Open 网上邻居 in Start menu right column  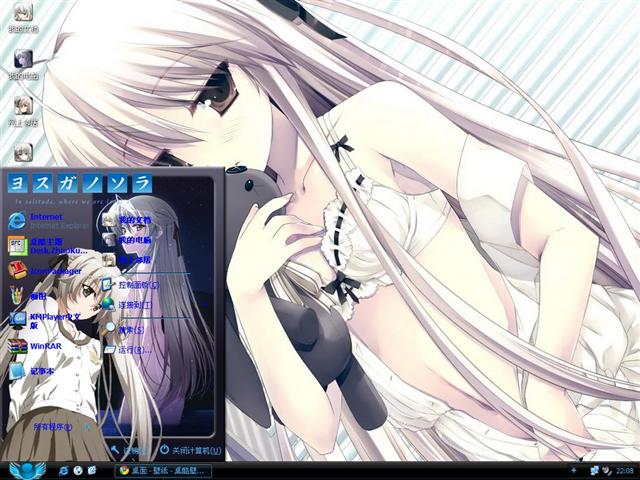[127, 259]
